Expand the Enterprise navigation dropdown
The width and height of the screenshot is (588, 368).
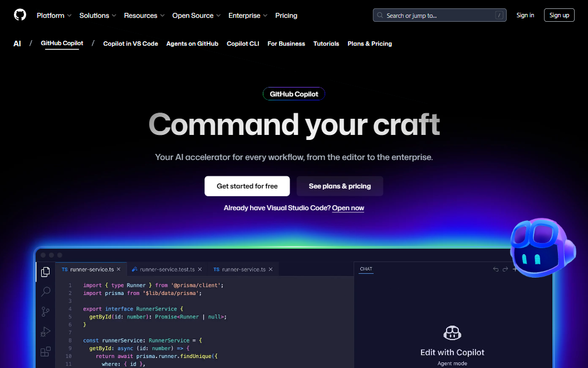point(248,16)
